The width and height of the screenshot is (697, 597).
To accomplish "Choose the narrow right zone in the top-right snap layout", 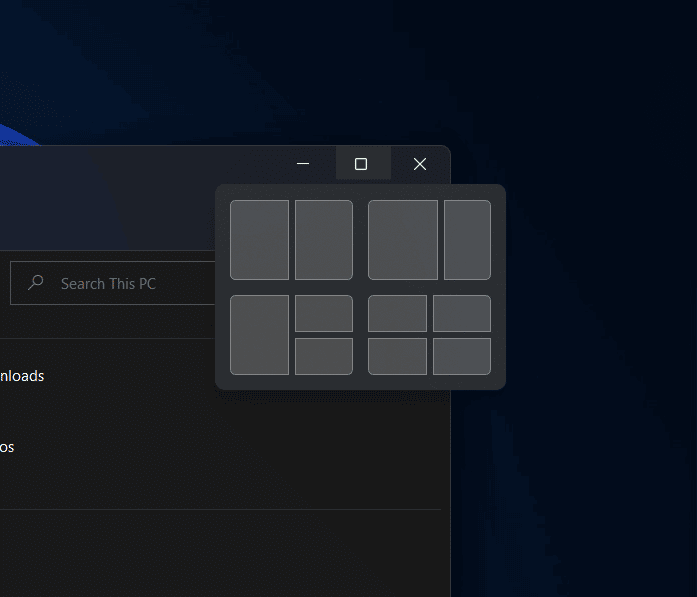I will [467, 240].
